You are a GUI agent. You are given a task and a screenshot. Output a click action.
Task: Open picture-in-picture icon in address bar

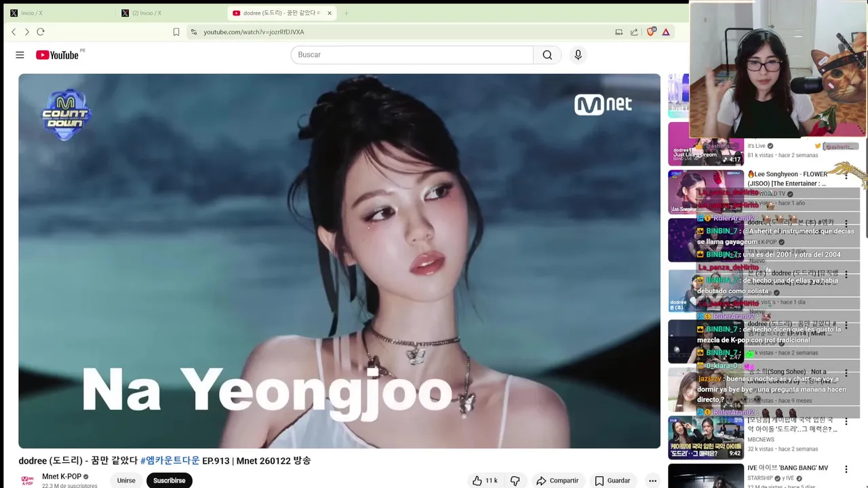pos(619,32)
